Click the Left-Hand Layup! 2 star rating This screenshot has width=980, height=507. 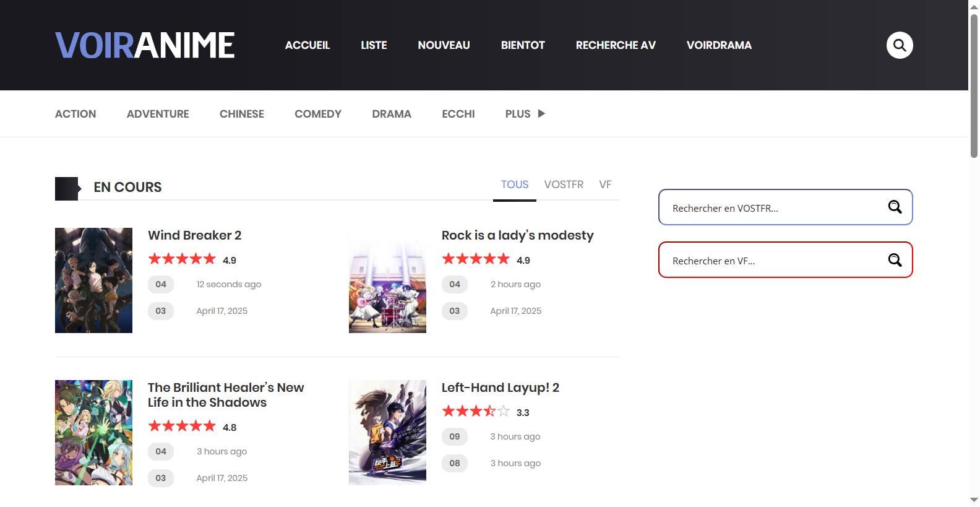476,411
